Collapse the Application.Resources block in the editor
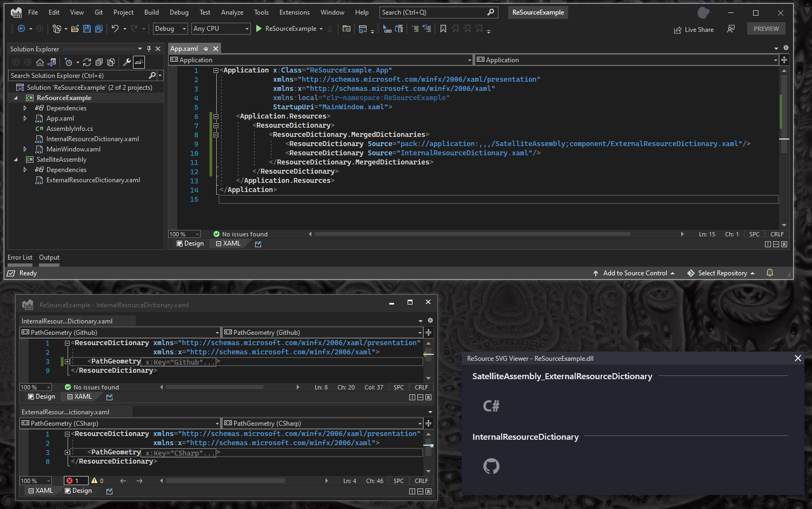 [x=216, y=116]
